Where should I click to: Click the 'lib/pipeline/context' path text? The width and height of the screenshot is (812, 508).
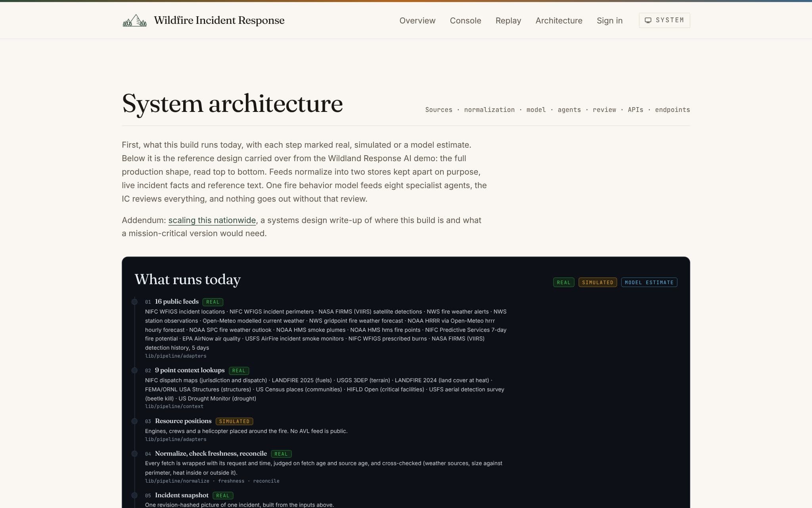[x=174, y=406]
